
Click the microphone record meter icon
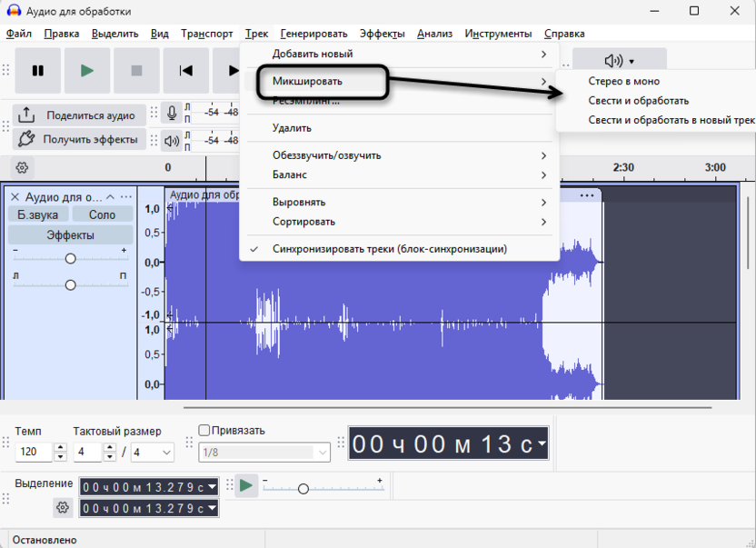[172, 114]
